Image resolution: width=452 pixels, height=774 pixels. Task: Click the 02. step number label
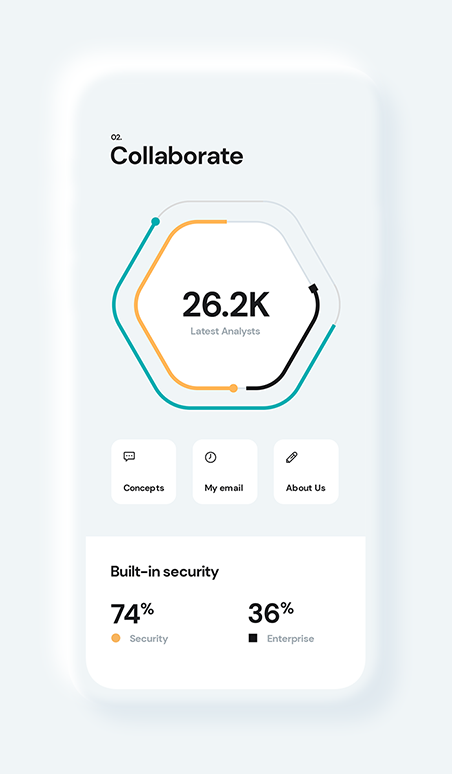(116, 137)
